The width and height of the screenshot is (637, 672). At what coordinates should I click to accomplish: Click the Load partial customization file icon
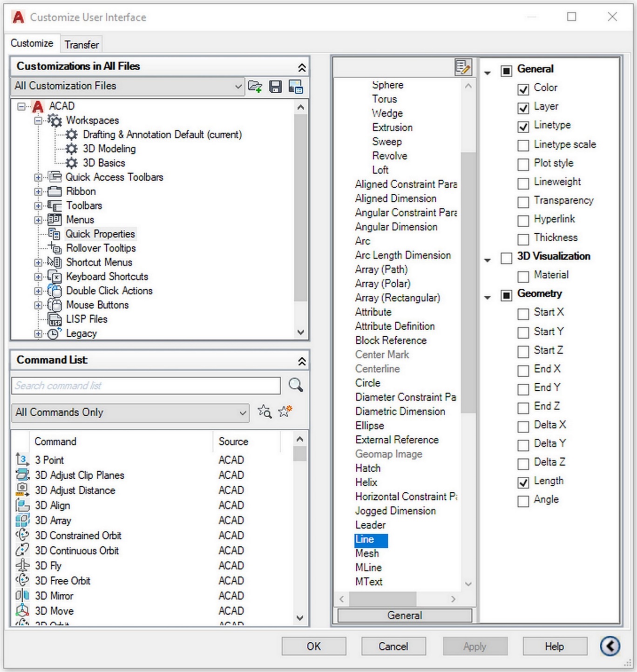[255, 86]
